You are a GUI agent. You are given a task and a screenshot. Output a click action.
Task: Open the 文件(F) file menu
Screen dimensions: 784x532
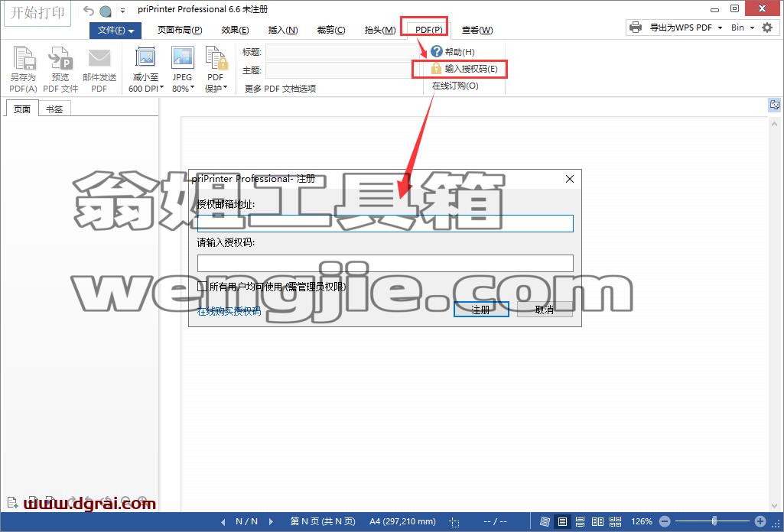(x=115, y=30)
